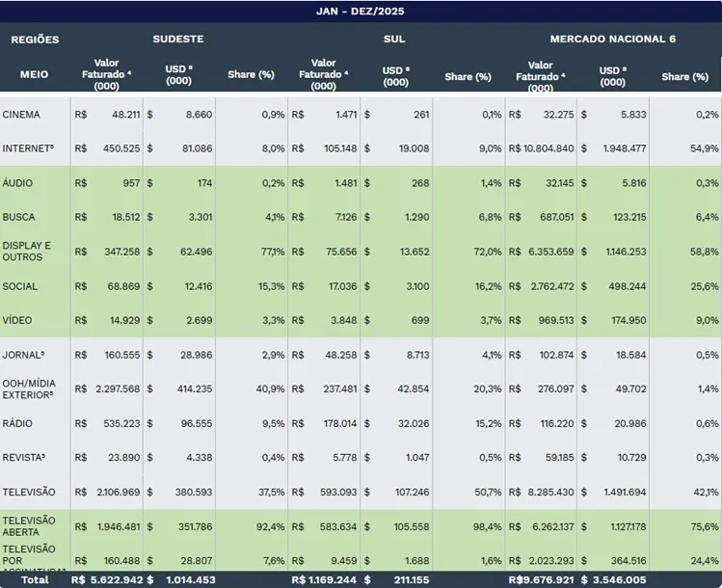Click the Sudeste total value 5.622.942
722x588 pixels.
pyautogui.click(x=117, y=580)
